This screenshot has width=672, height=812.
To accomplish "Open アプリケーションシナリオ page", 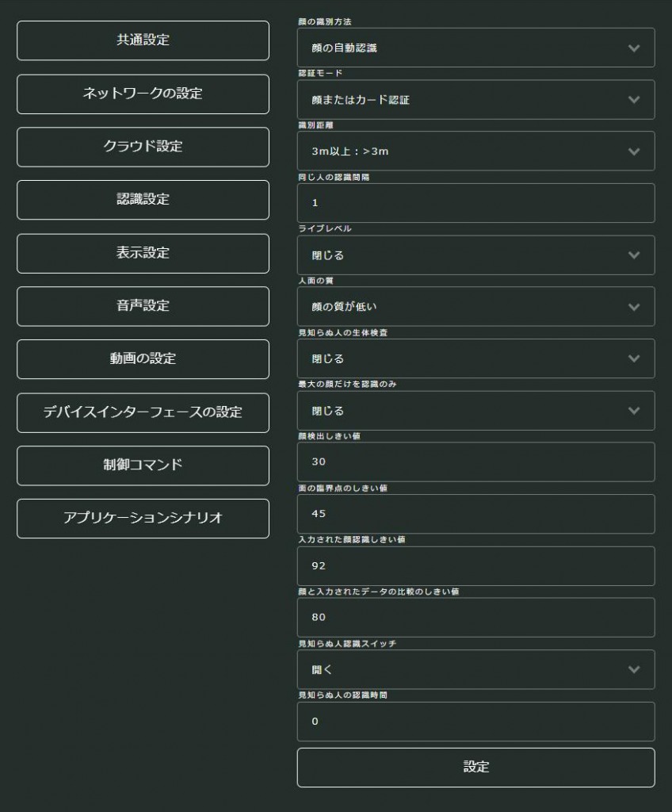I will 143,519.
